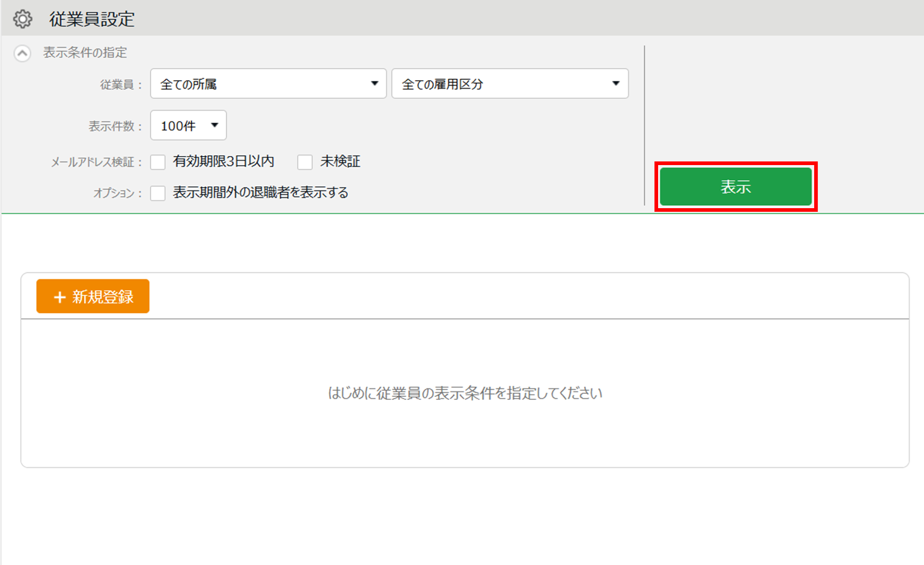Click the orange 新規登録 button
The width and height of the screenshot is (924, 565).
[x=93, y=296]
